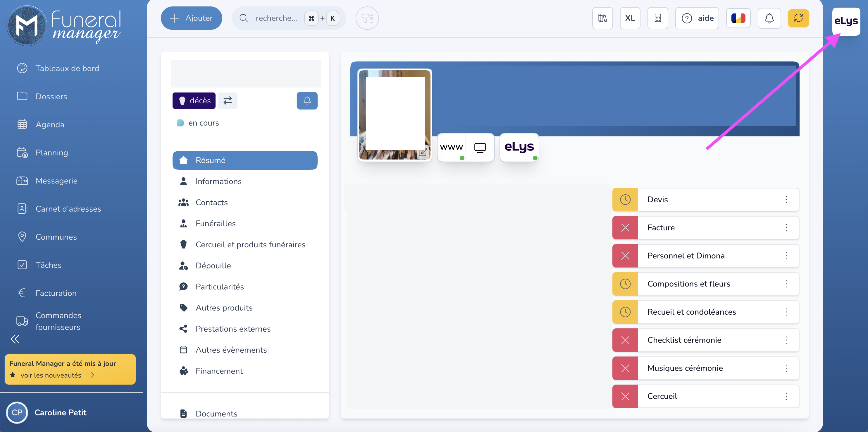Collapse the left sidebar with double chevron
Viewport: 868px width, 432px height.
click(x=15, y=339)
